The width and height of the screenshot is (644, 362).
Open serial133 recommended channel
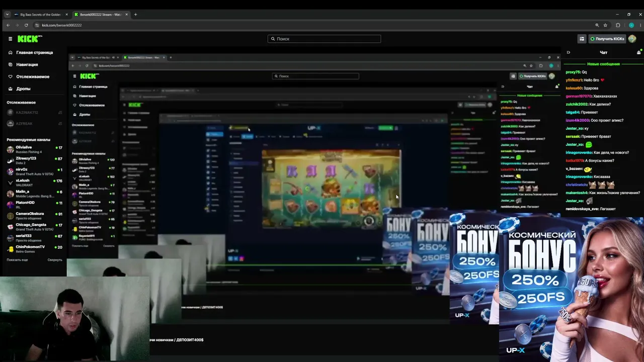(x=34, y=238)
